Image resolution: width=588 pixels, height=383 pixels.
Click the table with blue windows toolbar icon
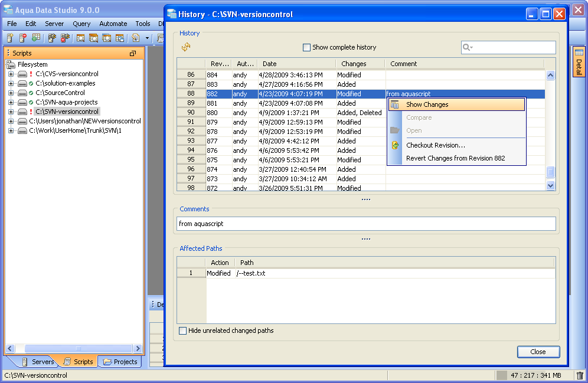pos(120,38)
